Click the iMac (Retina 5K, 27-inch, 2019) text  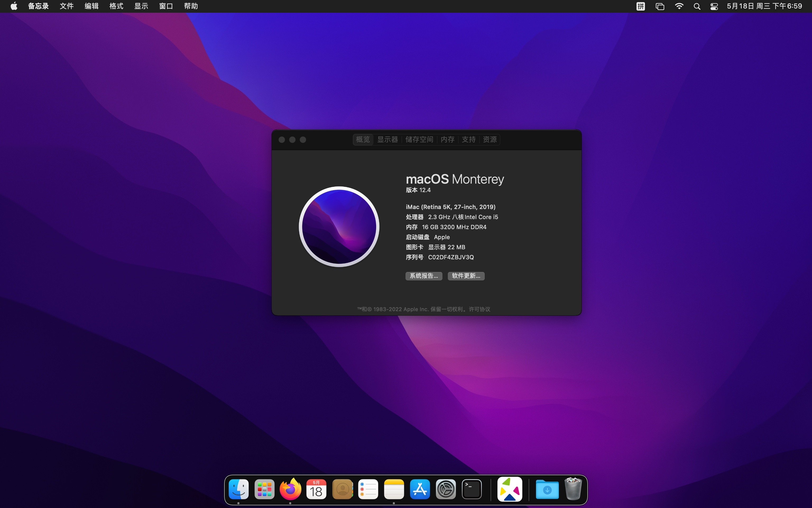451,207
